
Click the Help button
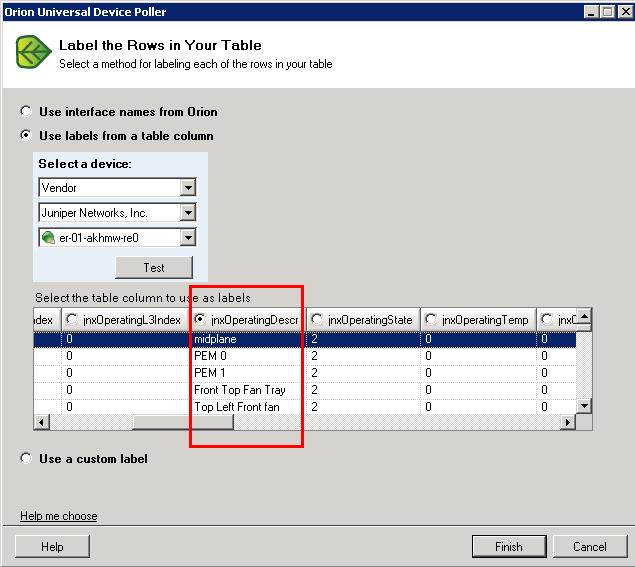52,547
